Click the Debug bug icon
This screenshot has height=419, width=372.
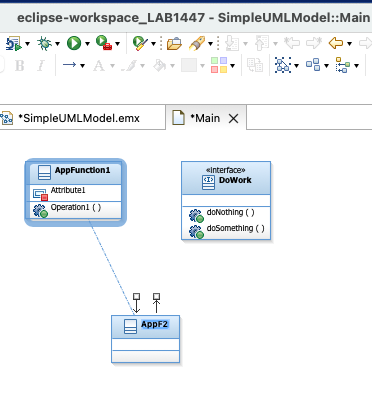coord(44,43)
